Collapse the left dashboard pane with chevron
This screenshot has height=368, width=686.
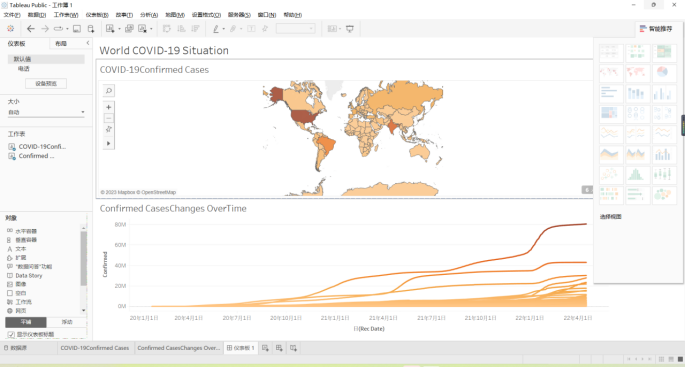point(88,43)
